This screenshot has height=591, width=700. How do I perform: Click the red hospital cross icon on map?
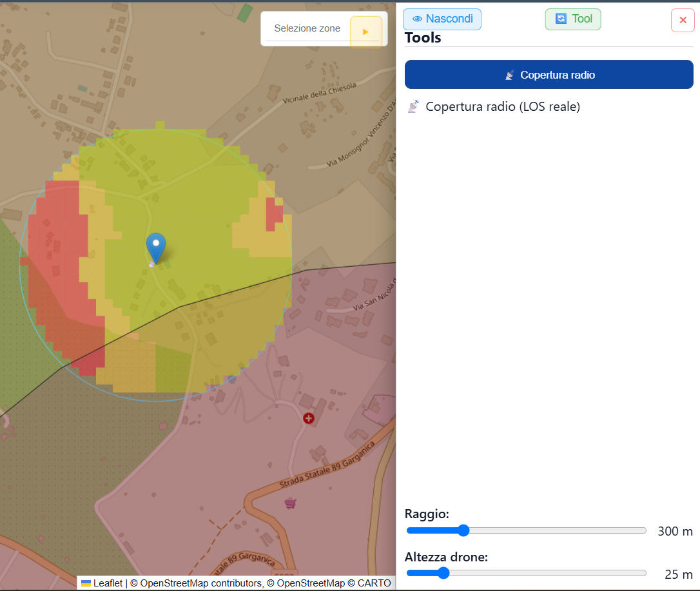(x=309, y=418)
